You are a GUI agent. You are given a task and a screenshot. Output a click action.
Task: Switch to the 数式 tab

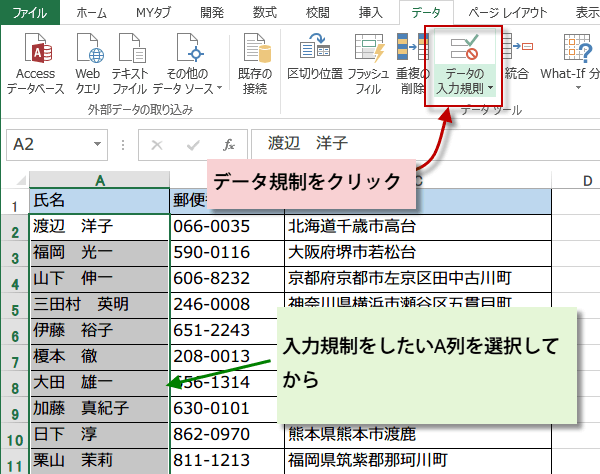click(265, 12)
